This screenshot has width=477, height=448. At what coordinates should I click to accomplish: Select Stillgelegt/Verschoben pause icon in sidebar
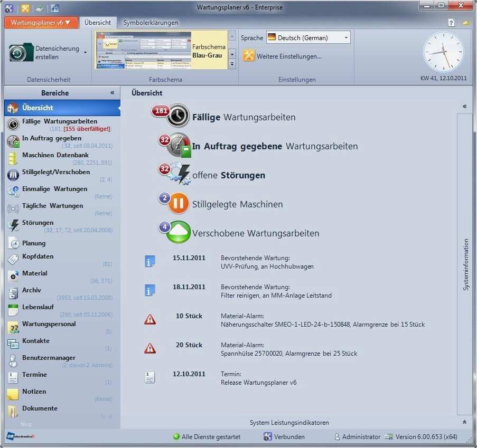coord(13,175)
